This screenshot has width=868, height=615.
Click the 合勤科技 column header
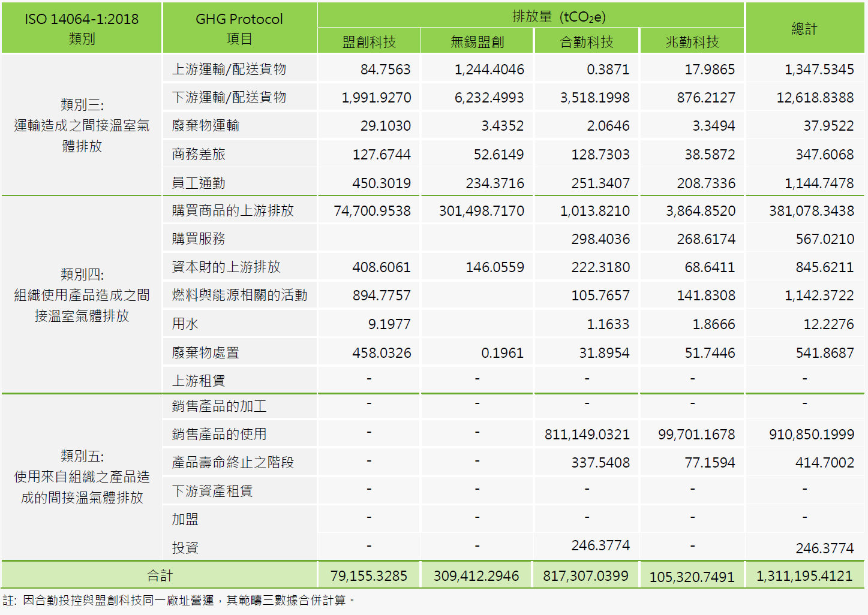587,42
